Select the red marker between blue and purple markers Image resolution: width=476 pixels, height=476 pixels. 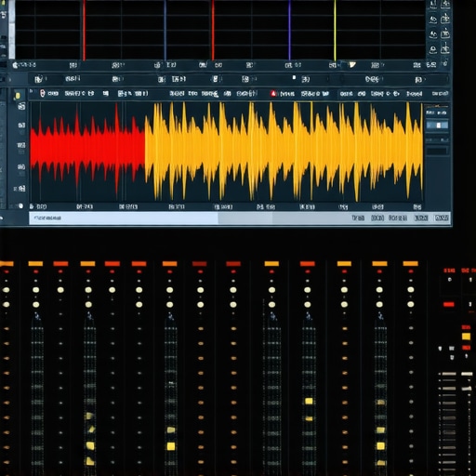click(x=213, y=30)
